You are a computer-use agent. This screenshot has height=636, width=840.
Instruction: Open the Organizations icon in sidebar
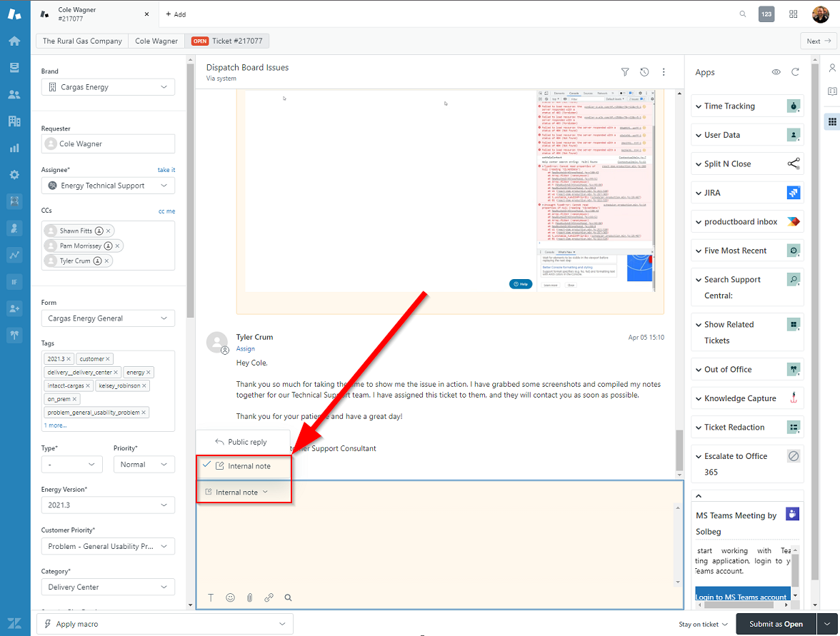(x=14, y=121)
